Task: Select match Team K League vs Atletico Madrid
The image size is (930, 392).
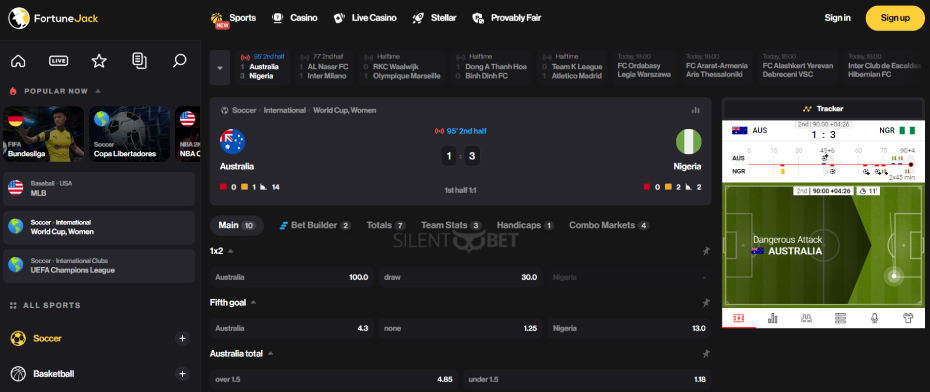Action: click(573, 68)
